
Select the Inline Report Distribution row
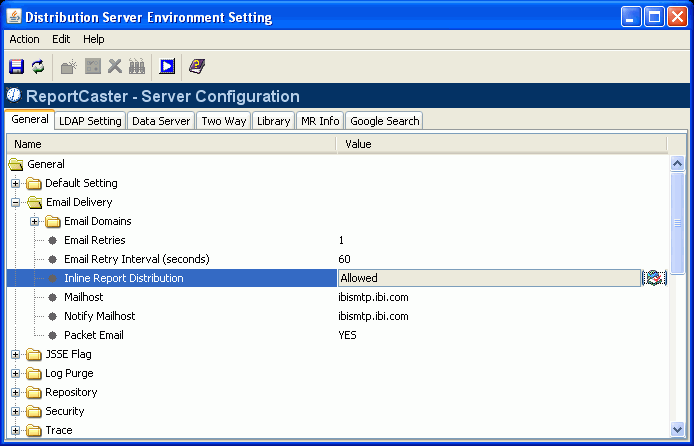click(337, 278)
